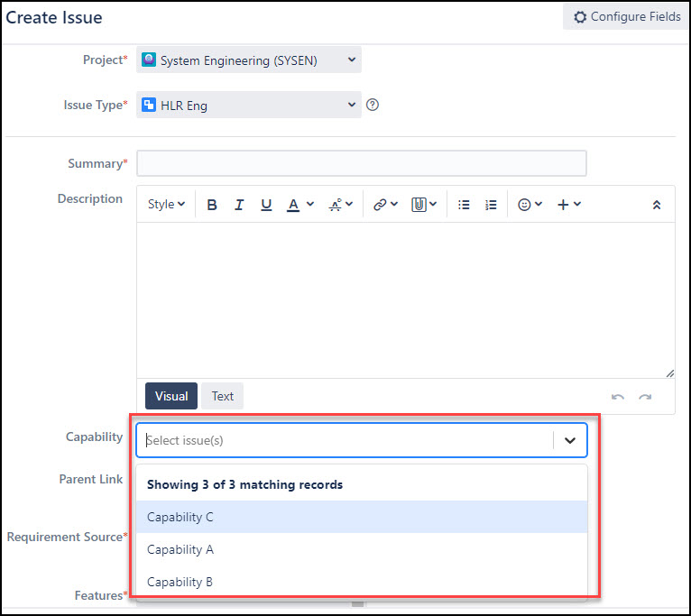This screenshot has width=691, height=616.
Task: Open the insert plus menu
Action: point(569,205)
